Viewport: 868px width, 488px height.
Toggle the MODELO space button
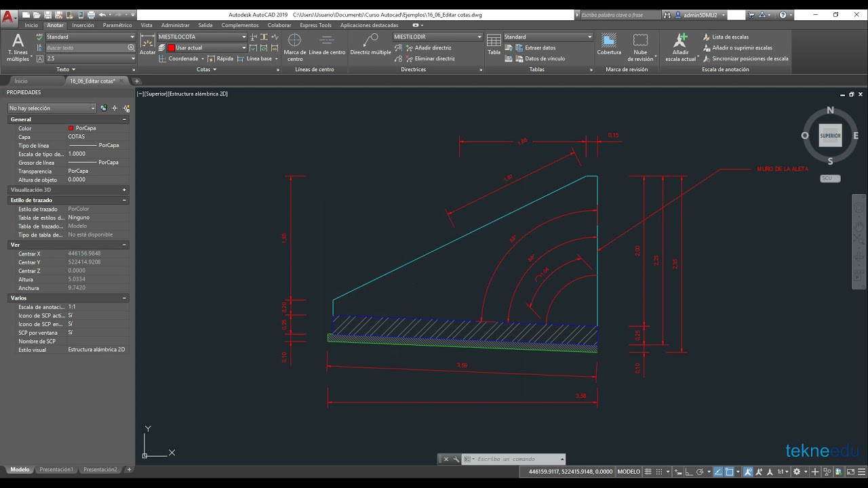[629, 472]
